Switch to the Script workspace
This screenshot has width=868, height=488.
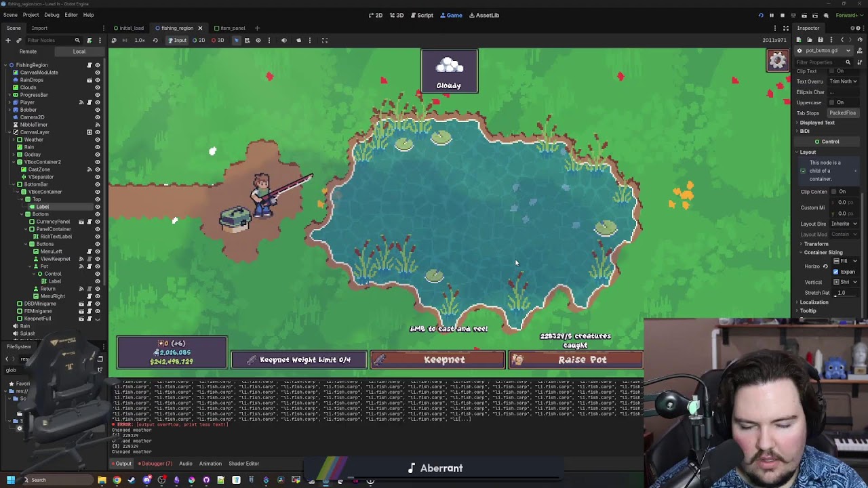(x=422, y=15)
